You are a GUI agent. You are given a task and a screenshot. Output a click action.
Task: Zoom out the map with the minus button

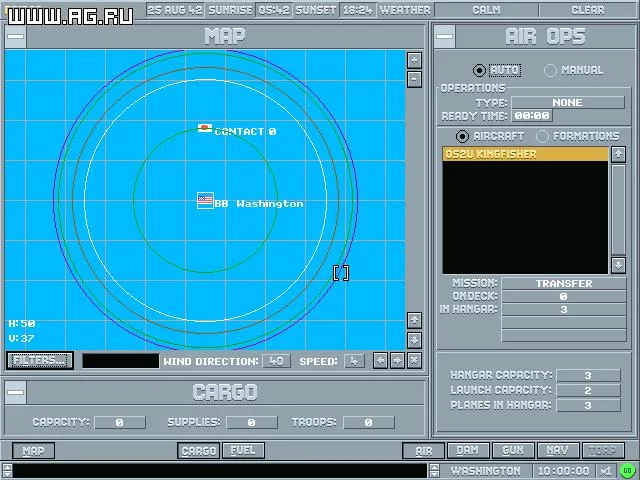click(x=414, y=79)
